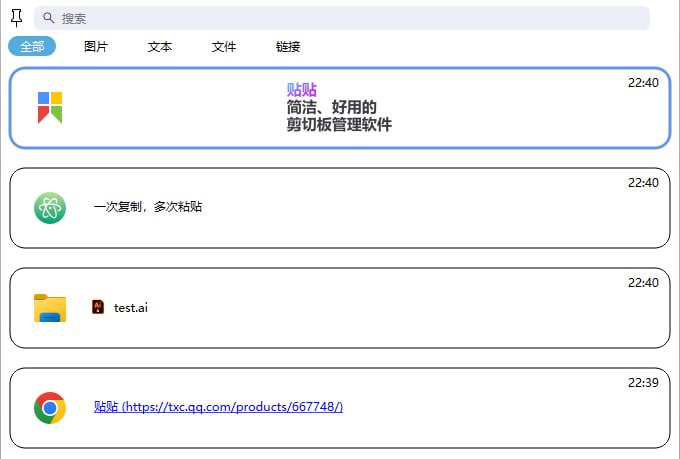This screenshot has width=680, height=459.
Task: Click the 22:40 timestamp on the image entry
Action: tap(643, 83)
